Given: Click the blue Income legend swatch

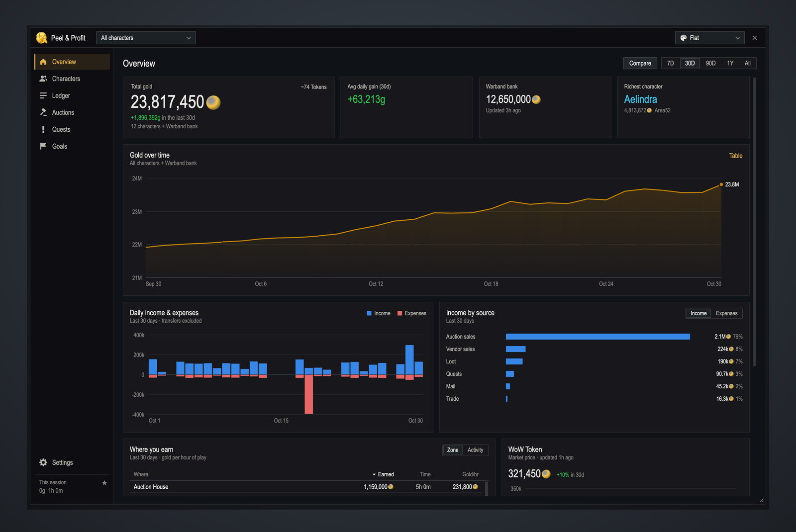Looking at the screenshot, I should (369, 313).
